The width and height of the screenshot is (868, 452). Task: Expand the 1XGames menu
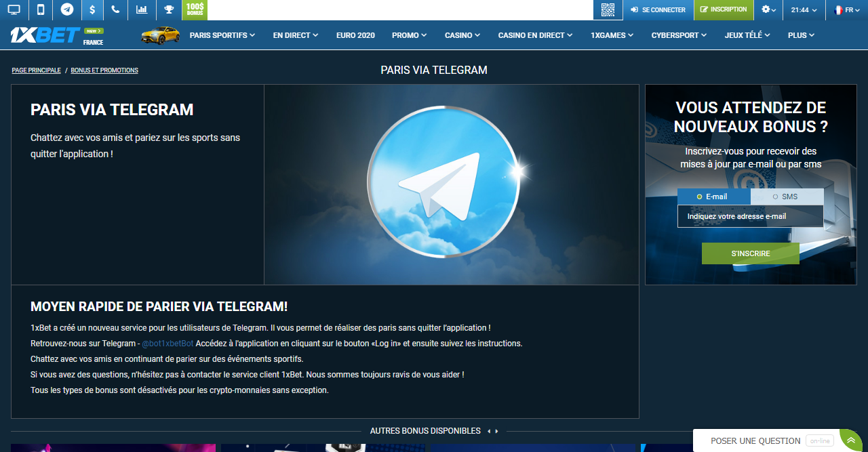[612, 35]
